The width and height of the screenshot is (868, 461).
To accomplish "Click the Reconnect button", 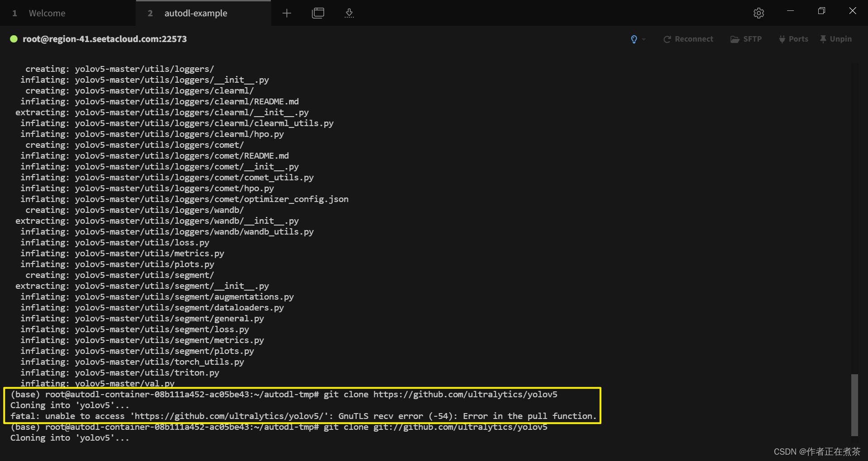I will click(688, 39).
